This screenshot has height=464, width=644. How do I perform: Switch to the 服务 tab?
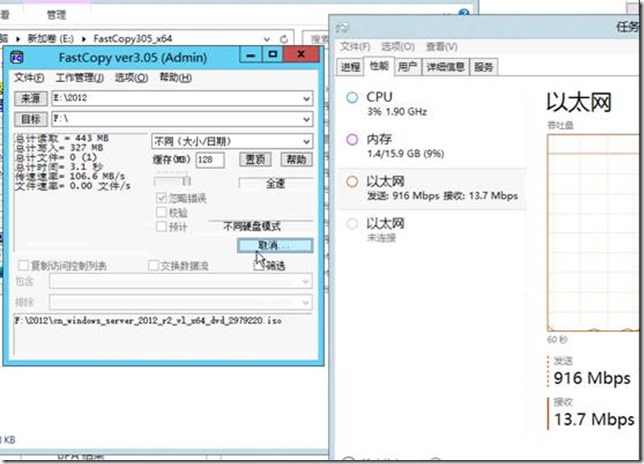pos(484,67)
